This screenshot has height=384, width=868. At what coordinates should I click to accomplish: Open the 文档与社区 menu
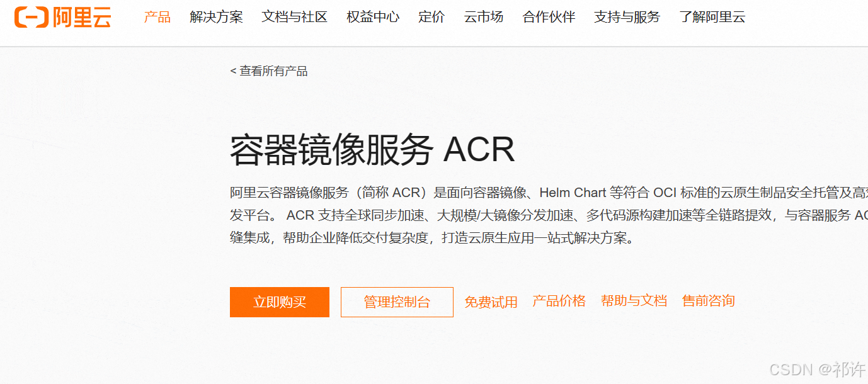295,18
